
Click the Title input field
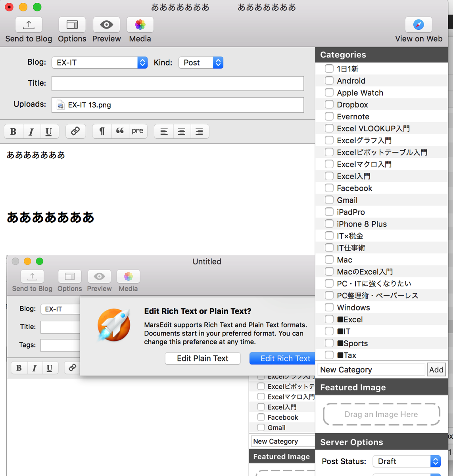click(x=178, y=83)
